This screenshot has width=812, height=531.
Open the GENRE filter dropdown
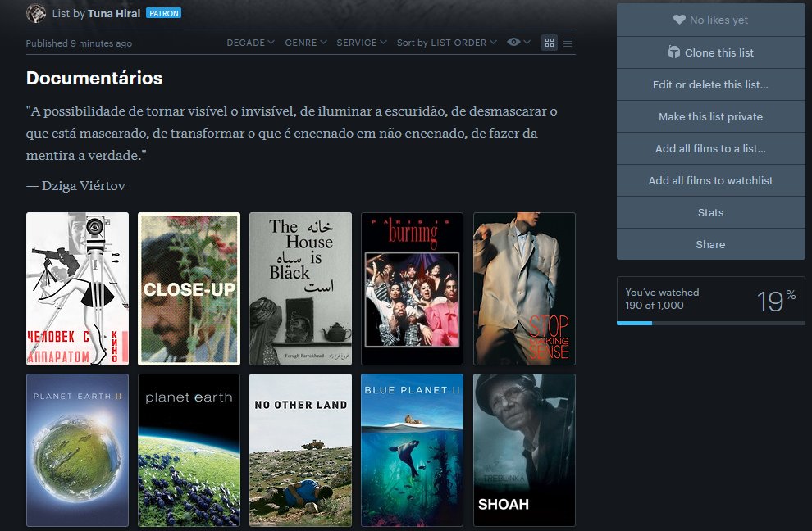[x=306, y=43]
